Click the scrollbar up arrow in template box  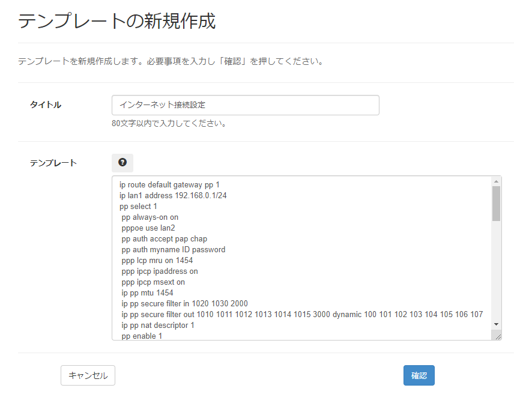[496, 181]
